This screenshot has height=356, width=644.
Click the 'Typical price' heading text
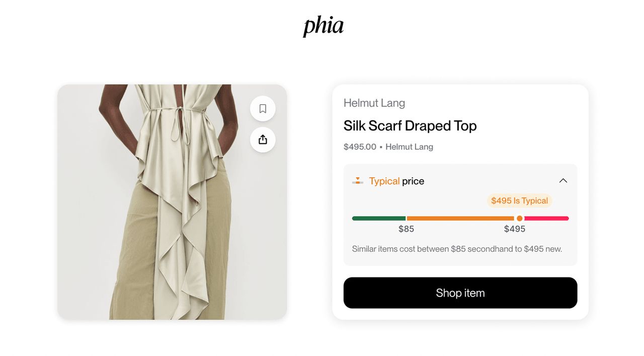coord(396,181)
